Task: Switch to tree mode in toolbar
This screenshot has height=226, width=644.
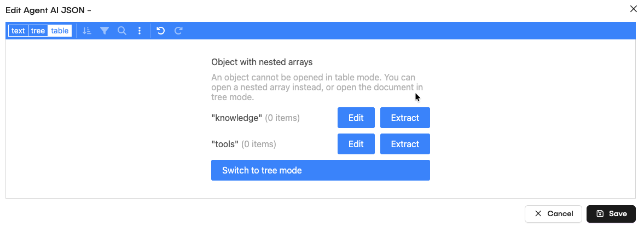Action: [38, 31]
